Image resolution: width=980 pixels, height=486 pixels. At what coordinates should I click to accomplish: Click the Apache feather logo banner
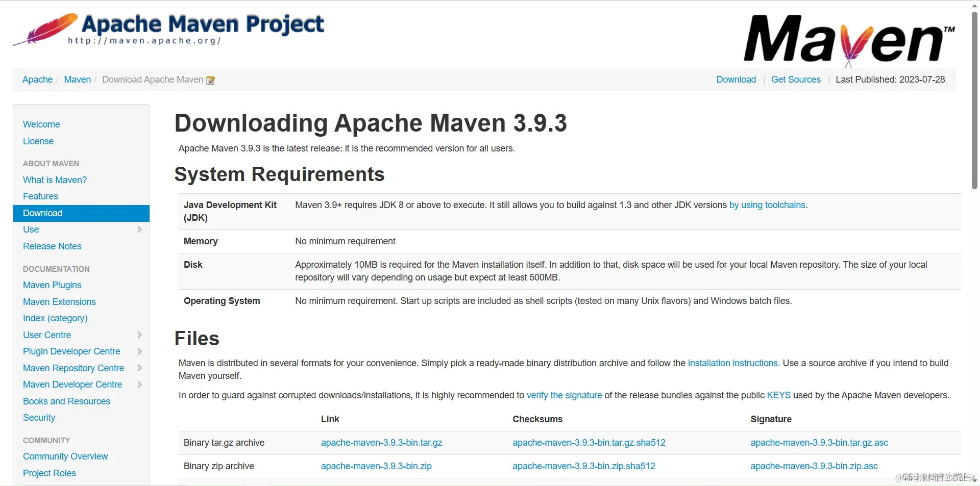pyautogui.click(x=168, y=30)
